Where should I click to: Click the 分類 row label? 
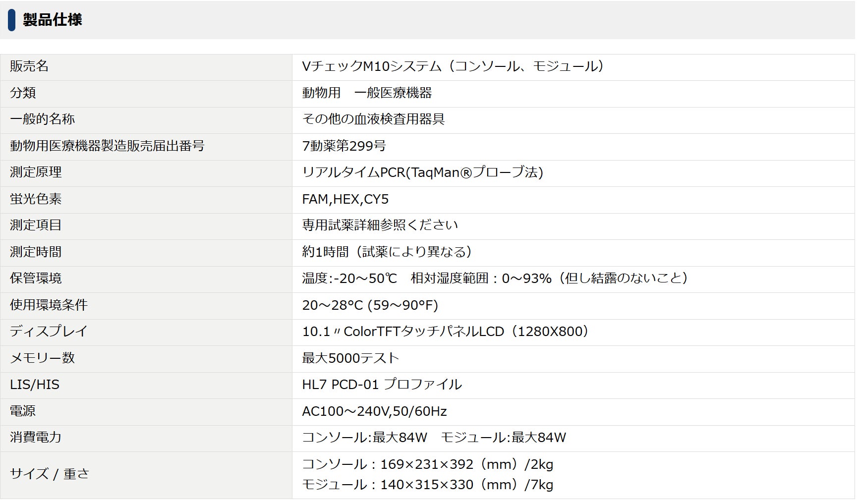[23, 93]
